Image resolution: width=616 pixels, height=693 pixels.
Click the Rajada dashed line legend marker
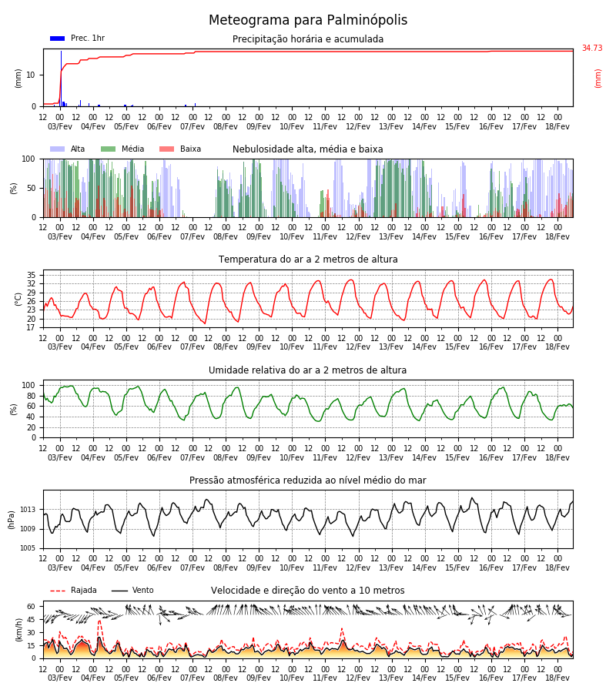point(58,591)
